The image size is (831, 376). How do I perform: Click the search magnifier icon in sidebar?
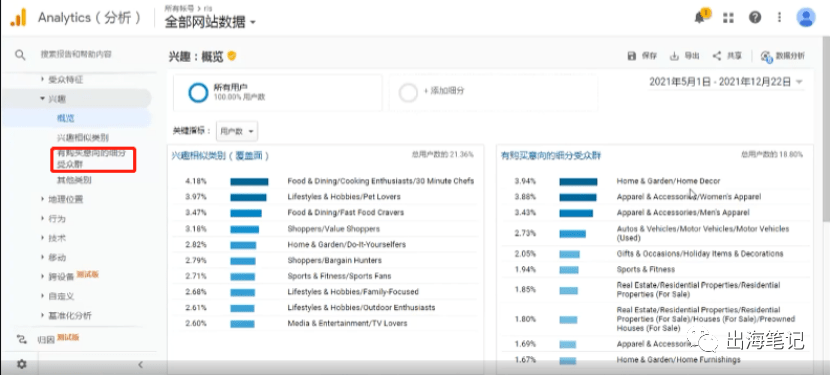[20, 55]
